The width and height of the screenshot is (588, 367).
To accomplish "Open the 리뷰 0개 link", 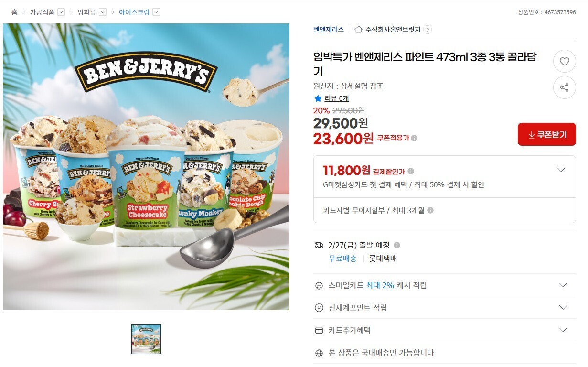I will [336, 98].
